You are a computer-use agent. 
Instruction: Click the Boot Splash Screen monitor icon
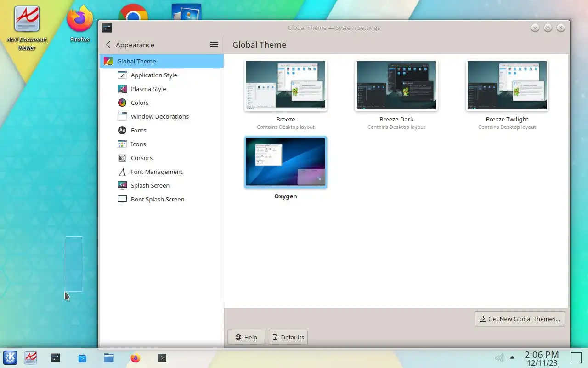tap(122, 199)
